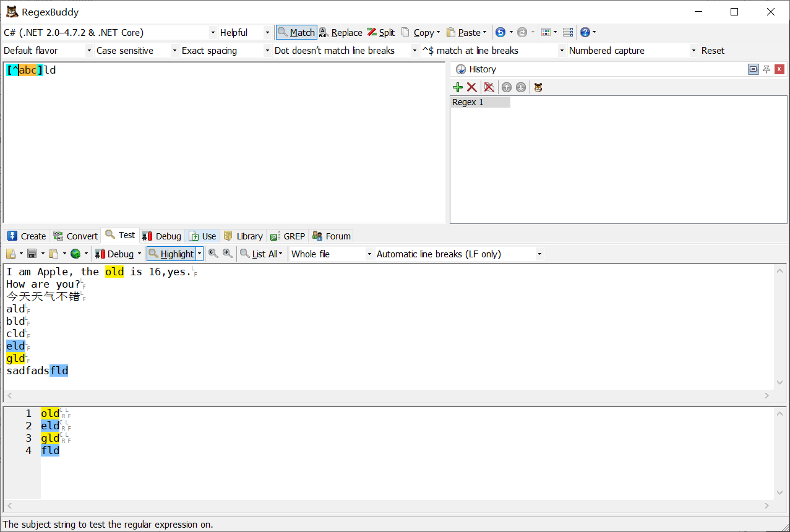Toggle the Numbered capture option
The width and height of the screenshot is (790, 532).
(633, 51)
